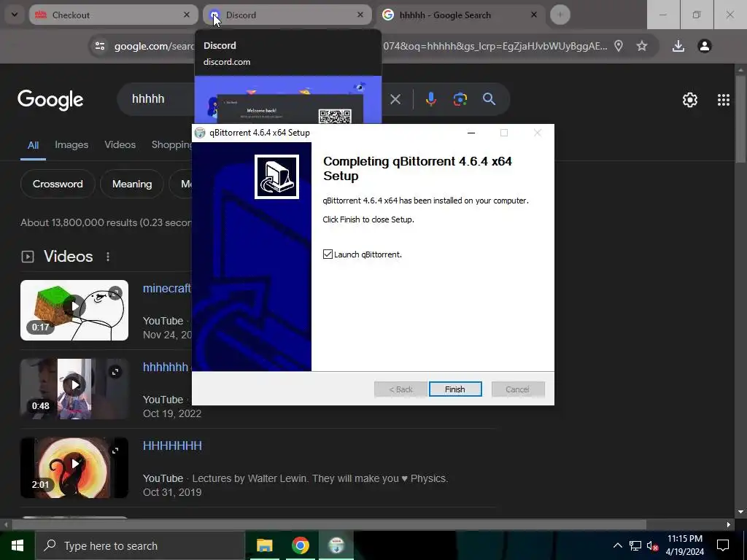Click the qBittorrent installer taskbar icon

[x=336, y=545]
